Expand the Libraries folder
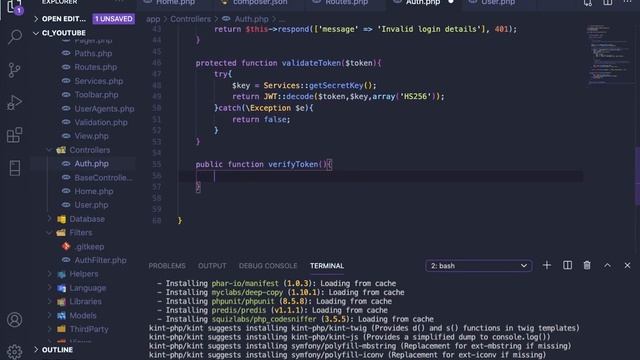Image resolution: width=640 pixels, height=360 pixels. coord(85,301)
